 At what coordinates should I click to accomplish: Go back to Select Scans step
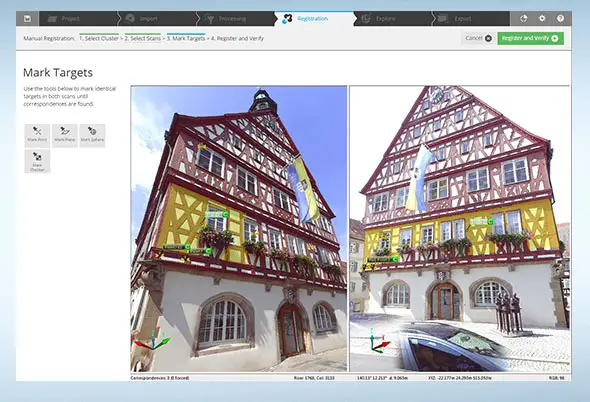point(143,38)
